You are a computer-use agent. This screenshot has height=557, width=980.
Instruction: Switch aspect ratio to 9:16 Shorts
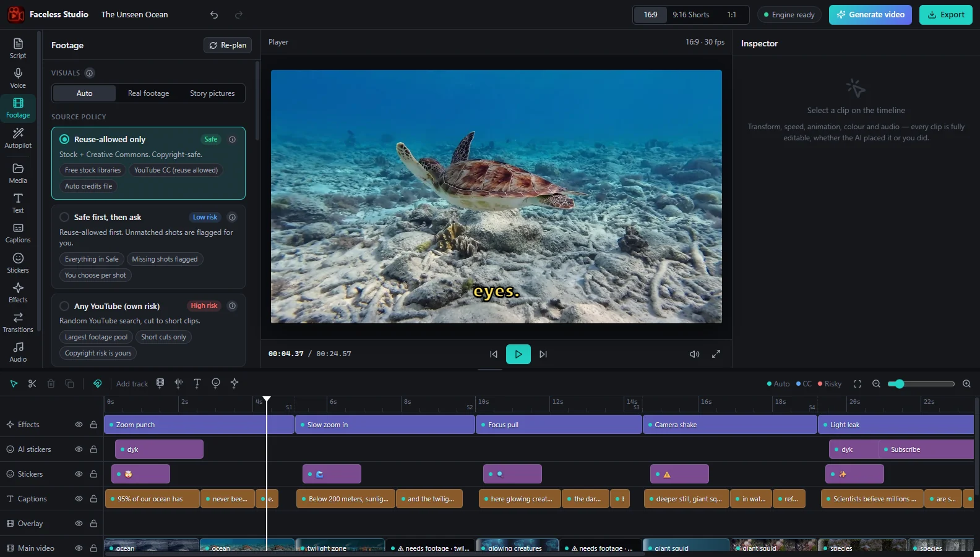pos(690,15)
